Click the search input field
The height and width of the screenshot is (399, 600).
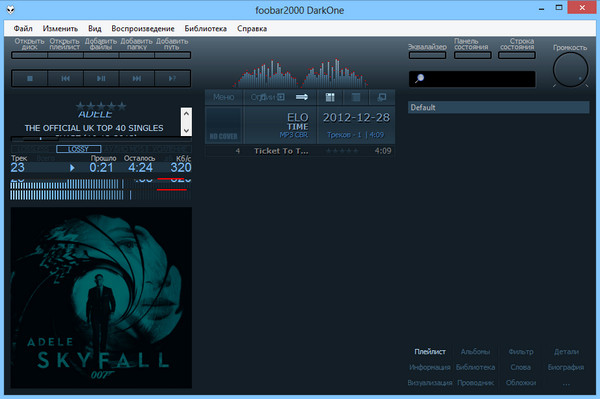click(472, 79)
